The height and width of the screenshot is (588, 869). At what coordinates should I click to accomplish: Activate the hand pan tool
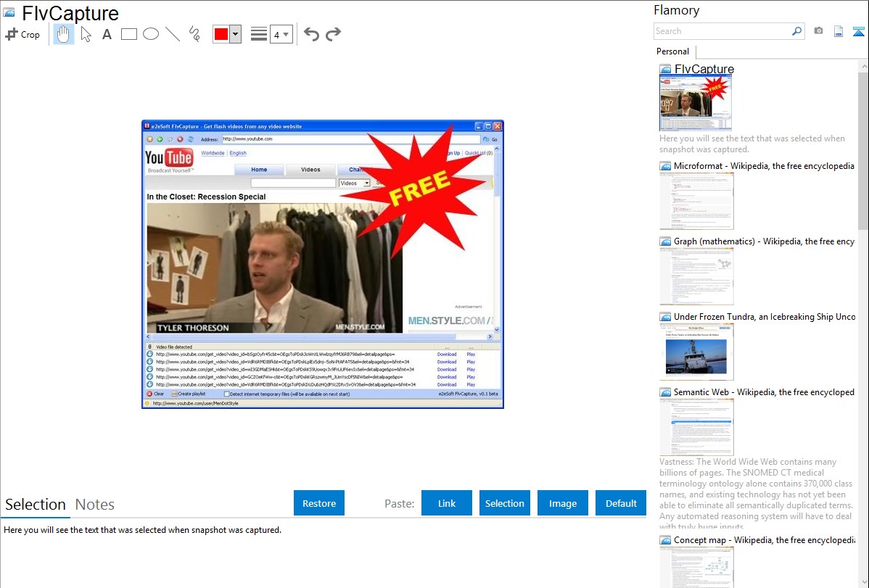point(63,34)
